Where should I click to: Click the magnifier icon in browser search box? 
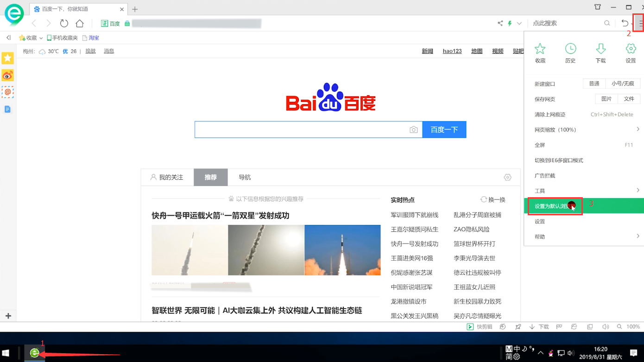(x=607, y=23)
